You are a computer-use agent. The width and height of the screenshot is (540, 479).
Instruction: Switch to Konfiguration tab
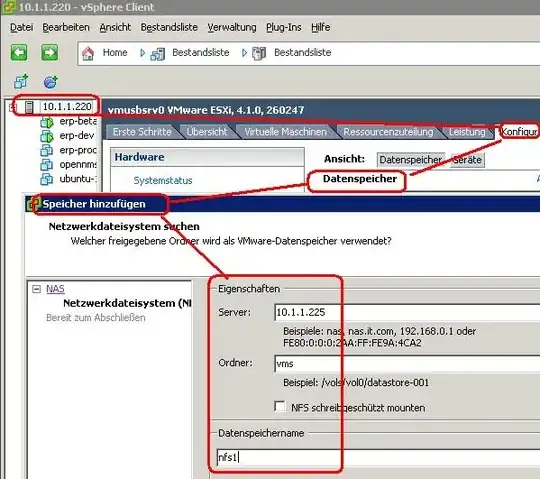519,132
